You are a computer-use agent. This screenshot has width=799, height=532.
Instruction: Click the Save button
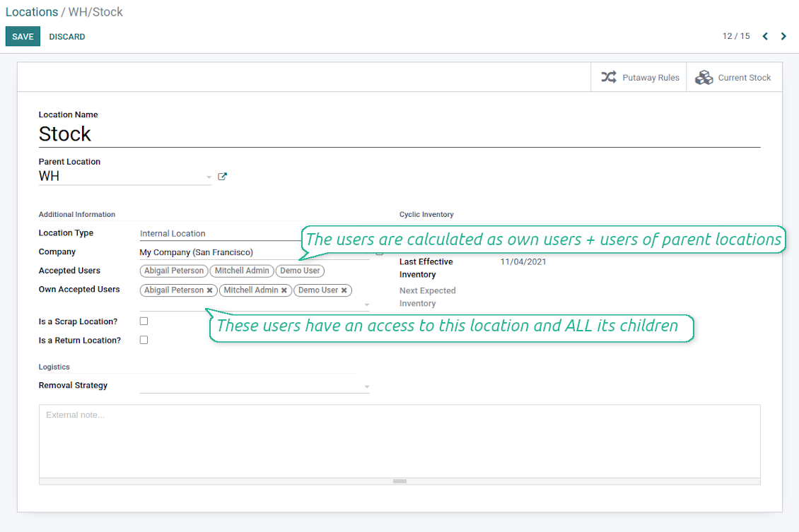coord(23,37)
